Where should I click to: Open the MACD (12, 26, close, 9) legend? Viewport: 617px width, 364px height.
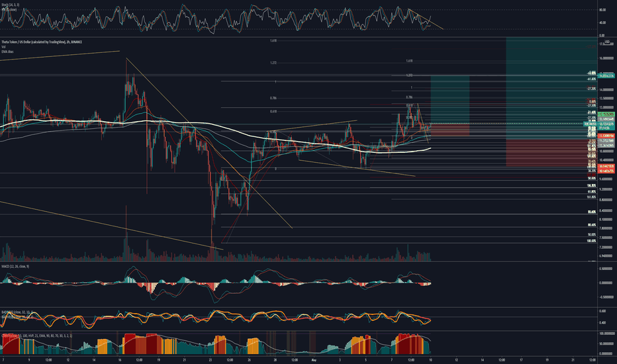tap(15, 267)
